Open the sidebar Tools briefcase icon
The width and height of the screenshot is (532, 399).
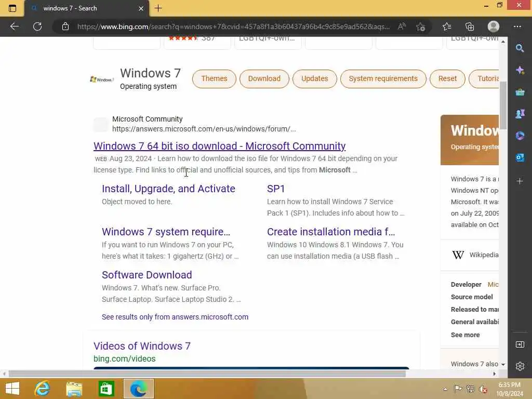(520, 92)
